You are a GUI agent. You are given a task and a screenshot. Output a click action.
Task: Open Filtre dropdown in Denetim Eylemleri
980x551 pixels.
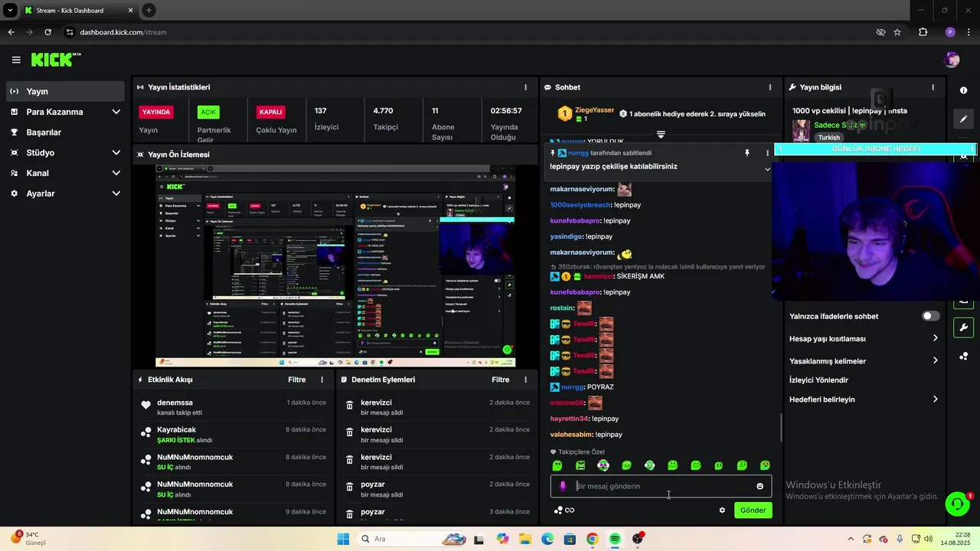click(x=500, y=380)
